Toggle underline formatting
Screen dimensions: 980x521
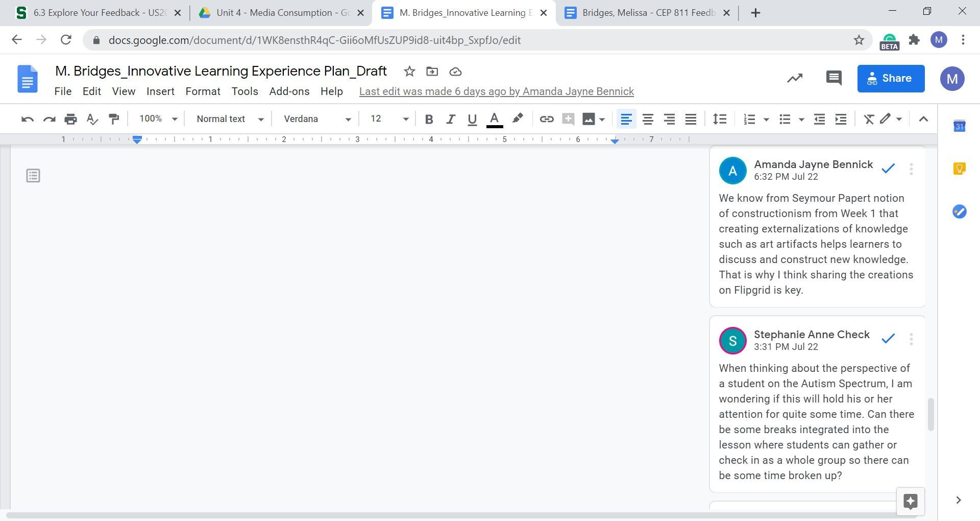472,120
